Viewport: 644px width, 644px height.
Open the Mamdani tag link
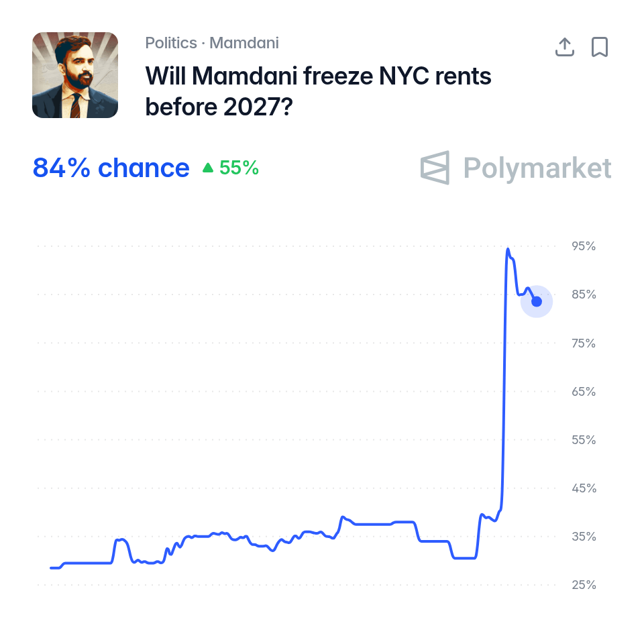click(x=244, y=43)
